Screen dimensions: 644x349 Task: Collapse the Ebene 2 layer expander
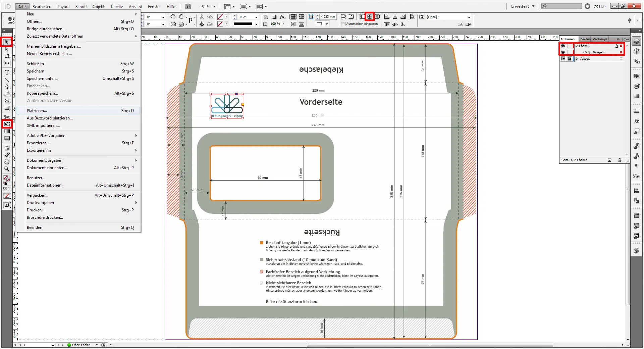(577, 46)
